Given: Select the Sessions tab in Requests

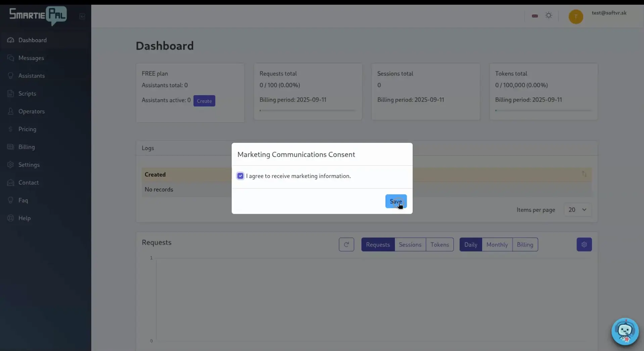Looking at the screenshot, I should [410, 244].
